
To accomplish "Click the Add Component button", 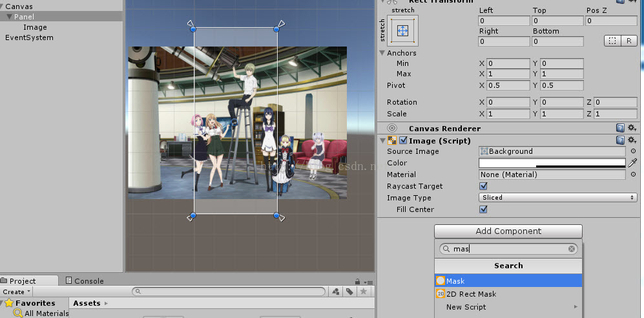I will [x=508, y=231].
